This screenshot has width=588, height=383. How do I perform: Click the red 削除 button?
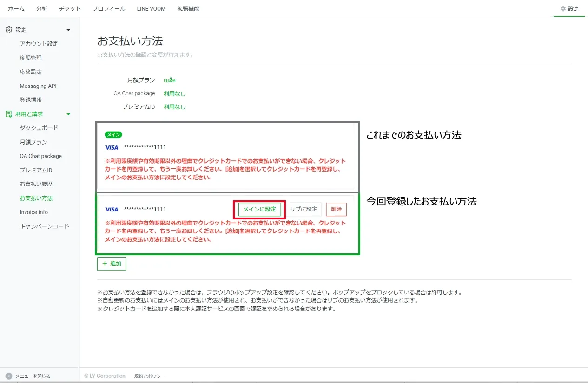point(336,209)
